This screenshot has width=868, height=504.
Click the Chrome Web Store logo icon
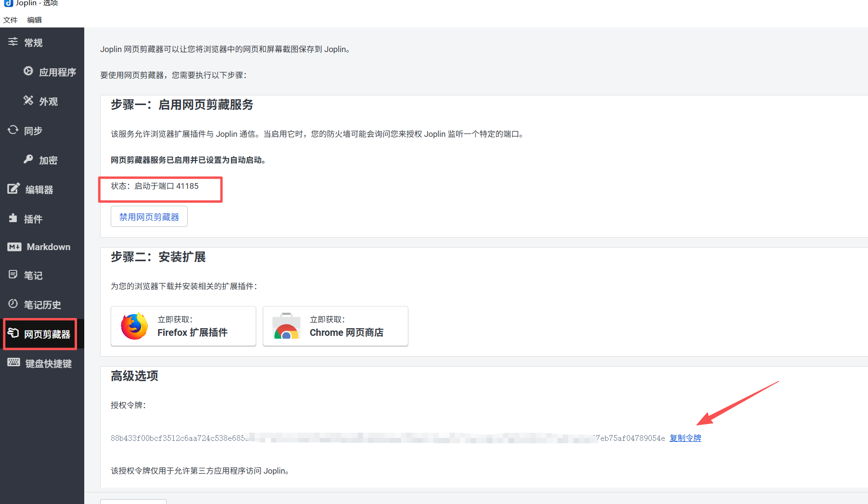coord(286,326)
